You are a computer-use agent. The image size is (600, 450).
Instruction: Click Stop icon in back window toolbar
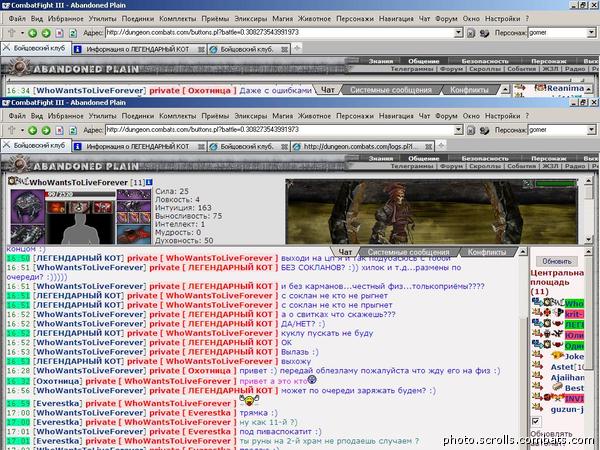click(59, 33)
